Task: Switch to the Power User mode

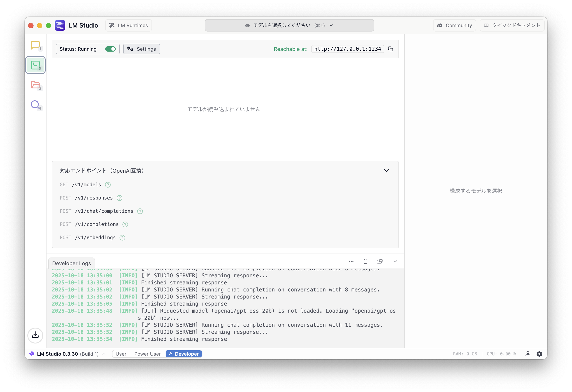Action: 148,354
